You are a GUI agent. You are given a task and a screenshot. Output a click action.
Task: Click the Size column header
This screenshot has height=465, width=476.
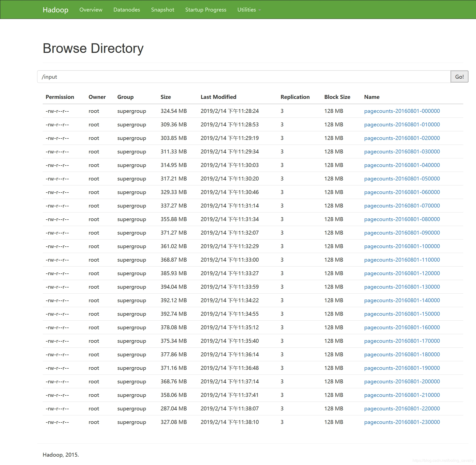click(165, 97)
